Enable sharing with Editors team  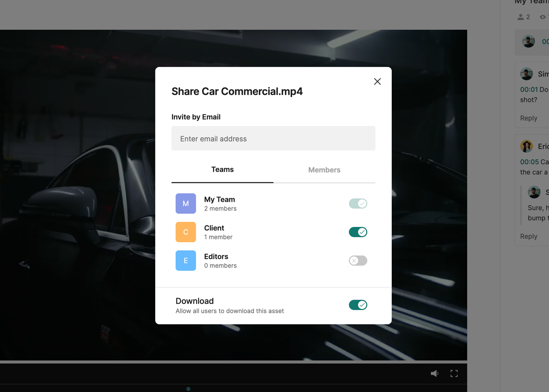click(x=358, y=261)
